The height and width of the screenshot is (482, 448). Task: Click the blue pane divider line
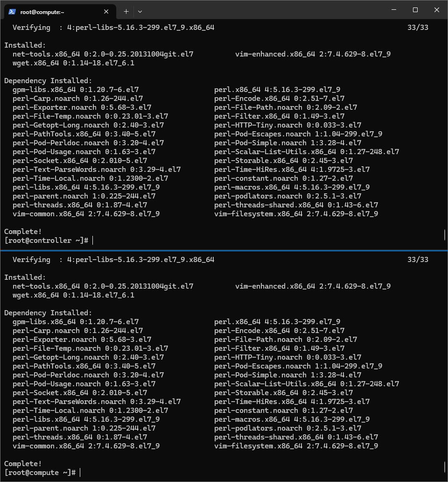click(x=224, y=251)
